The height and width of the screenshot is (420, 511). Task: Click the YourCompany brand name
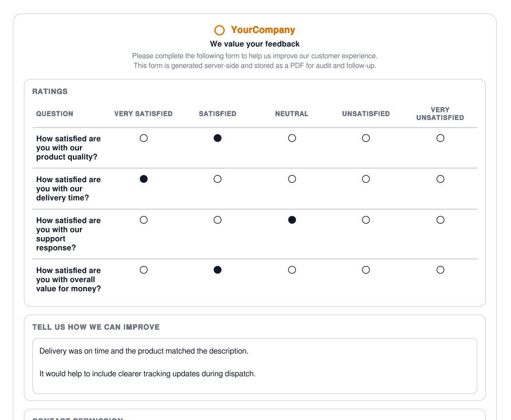coord(263,30)
